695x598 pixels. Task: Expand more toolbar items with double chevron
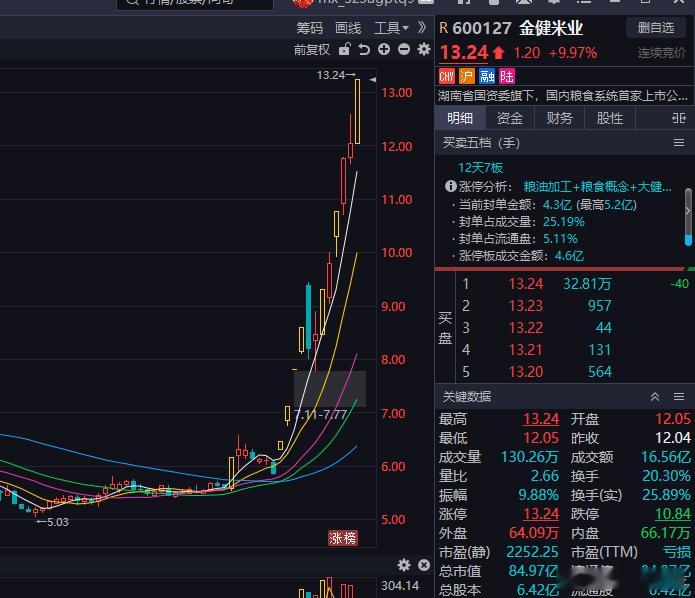[422, 27]
